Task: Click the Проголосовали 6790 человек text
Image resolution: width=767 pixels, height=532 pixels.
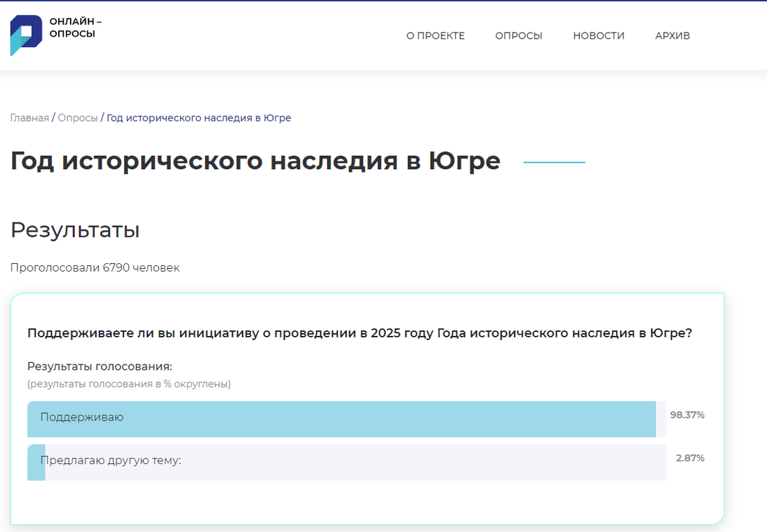Action: 95,267
